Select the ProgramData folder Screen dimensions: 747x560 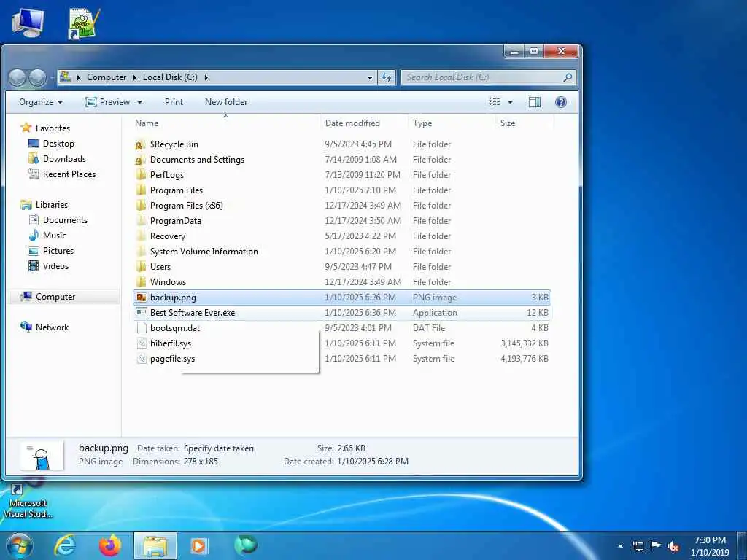click(175, 221)
